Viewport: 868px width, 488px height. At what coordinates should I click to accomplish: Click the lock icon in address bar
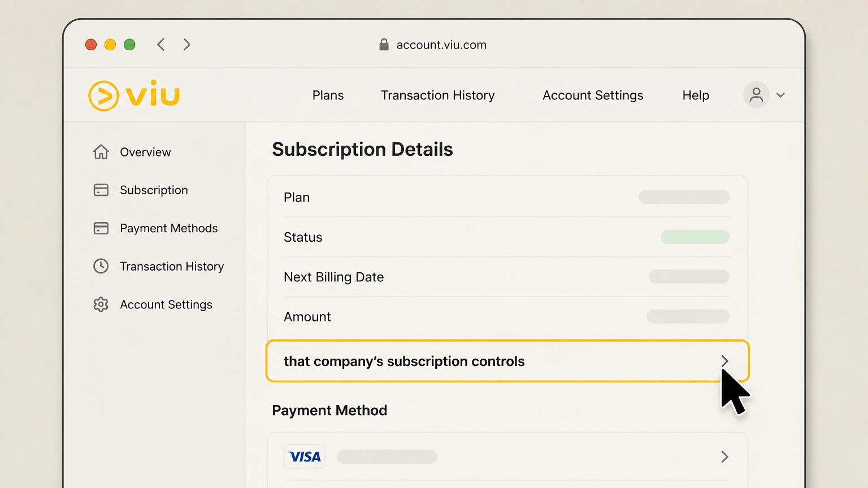coord(384,45)
